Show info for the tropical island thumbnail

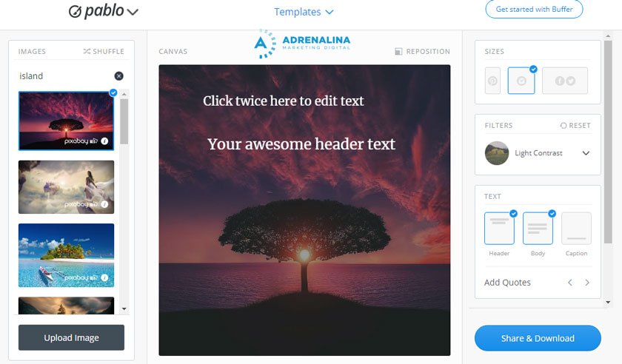(104, 277)
